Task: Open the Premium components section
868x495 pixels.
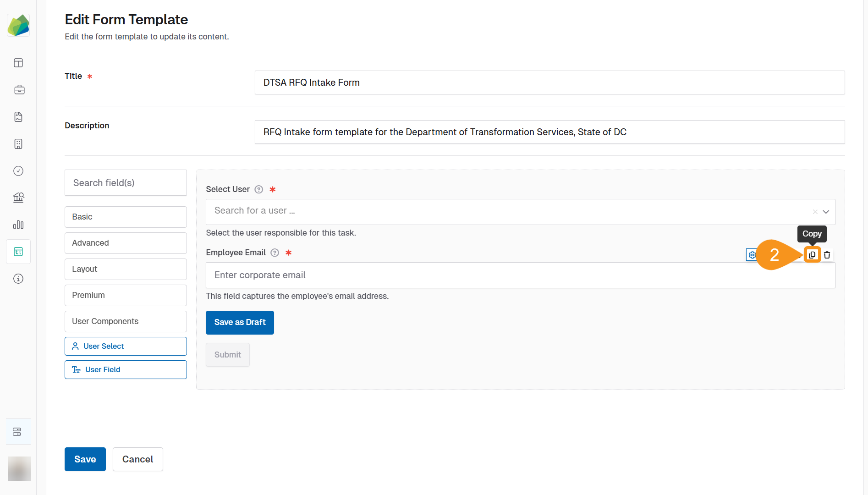Action: point(126,295)
